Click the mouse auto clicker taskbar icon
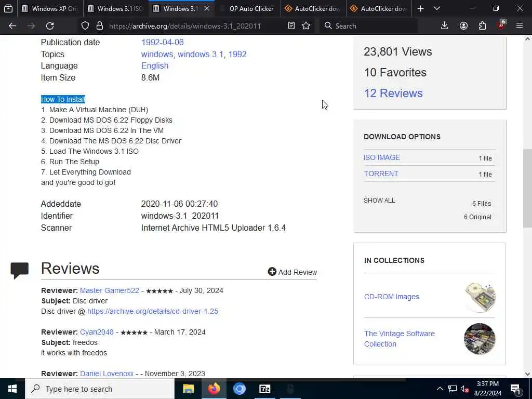The height and width of the screenshot is (399, 532). tap(290, 389)
